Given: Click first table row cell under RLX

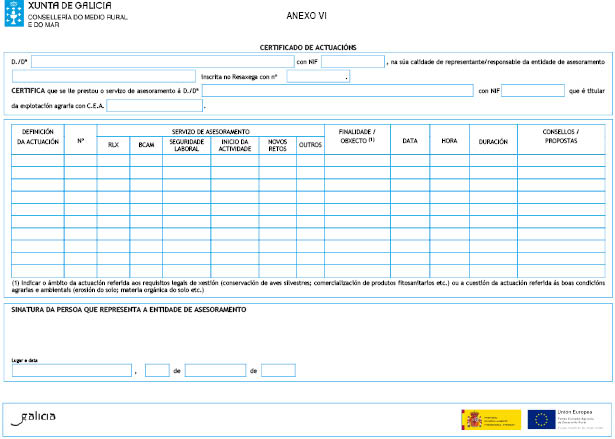Looking at the screenshot, I should coord(113,160).
